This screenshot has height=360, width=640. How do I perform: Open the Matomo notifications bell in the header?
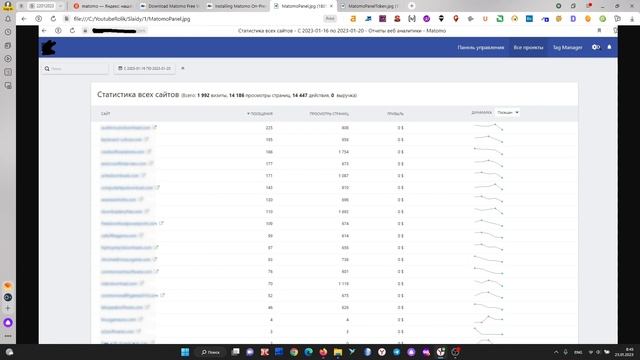[609, 47]
